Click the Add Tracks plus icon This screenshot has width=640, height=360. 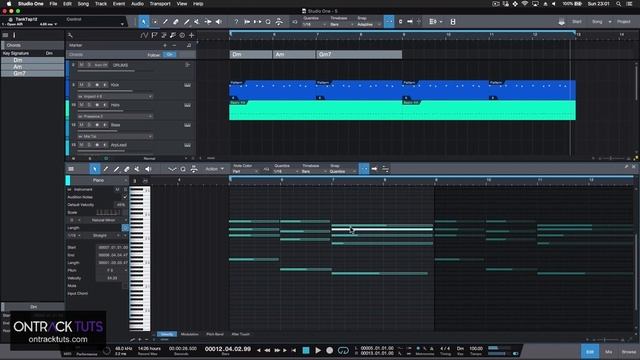(x=191, y=35)
